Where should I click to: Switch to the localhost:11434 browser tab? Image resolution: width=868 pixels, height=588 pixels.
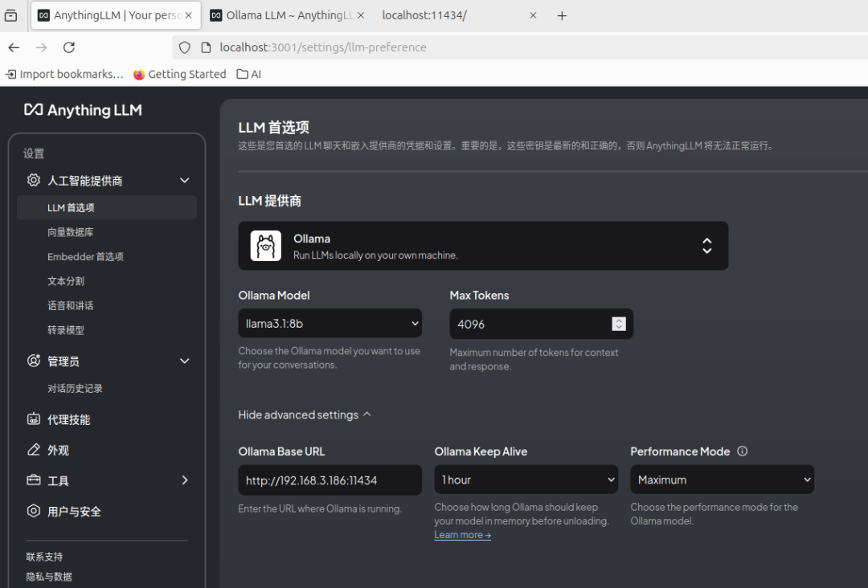[x=450, y=15]
